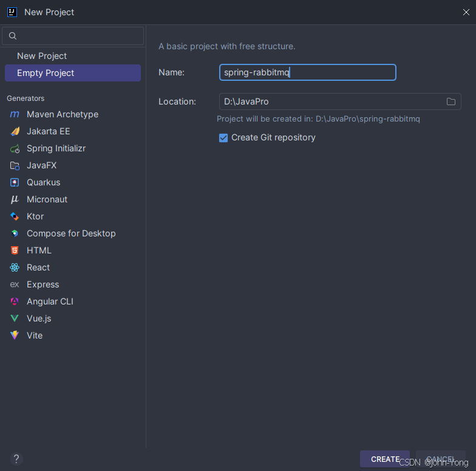The image size is (476, 471).
Task: Choose Compose for Desktop label
Action: (x=71, y=233)
